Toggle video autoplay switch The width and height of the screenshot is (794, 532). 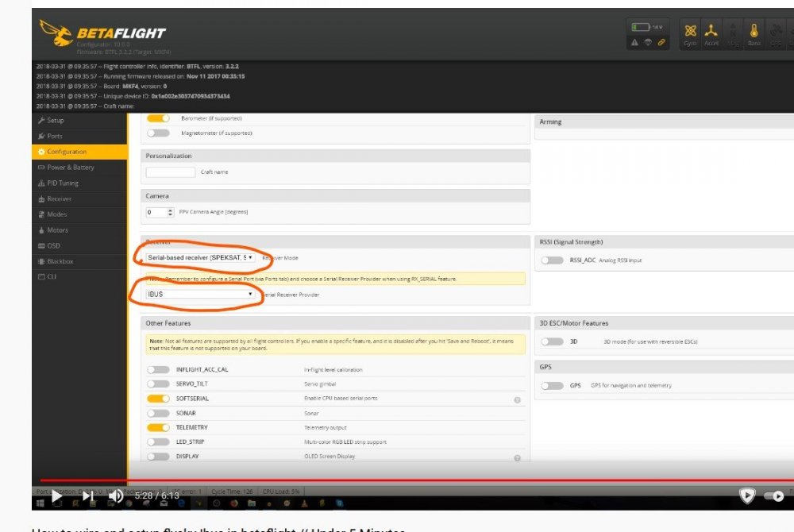point(775,496)
